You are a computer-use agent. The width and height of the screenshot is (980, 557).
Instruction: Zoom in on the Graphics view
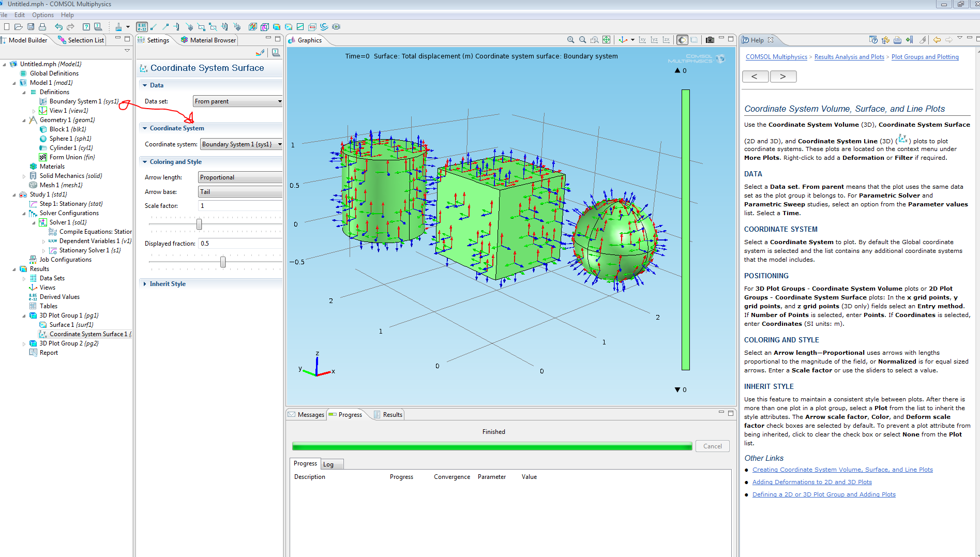(x=570, y=40)
